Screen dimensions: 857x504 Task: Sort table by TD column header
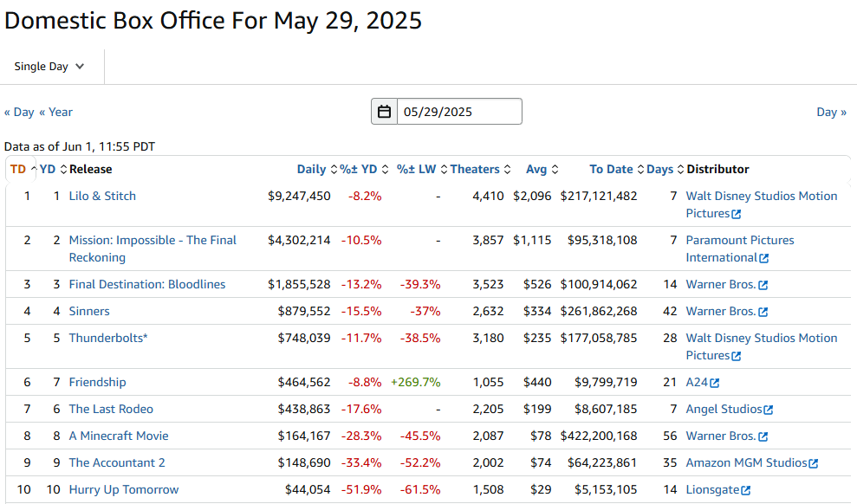(x=23, y=169)
